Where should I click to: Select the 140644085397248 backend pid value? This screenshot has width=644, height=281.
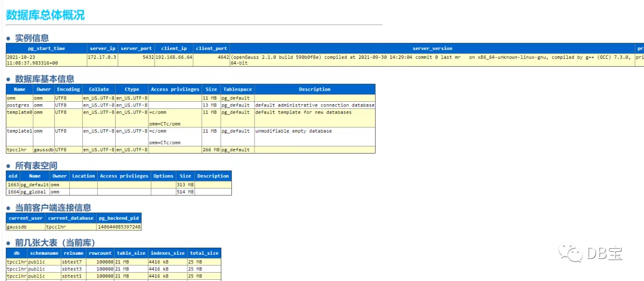click(x=119, y=226)
